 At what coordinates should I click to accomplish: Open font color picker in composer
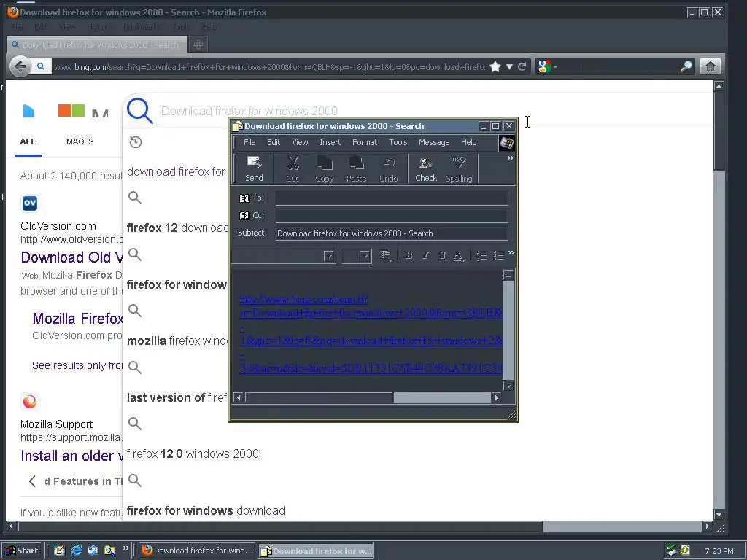458,256
